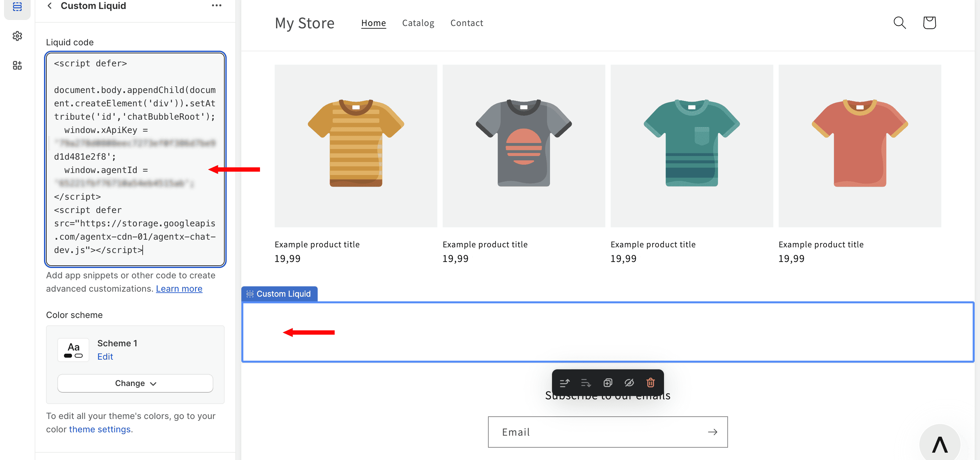Open the Catalog menu item
Viewport: 980px width, 460px height.
pos(418,23)
